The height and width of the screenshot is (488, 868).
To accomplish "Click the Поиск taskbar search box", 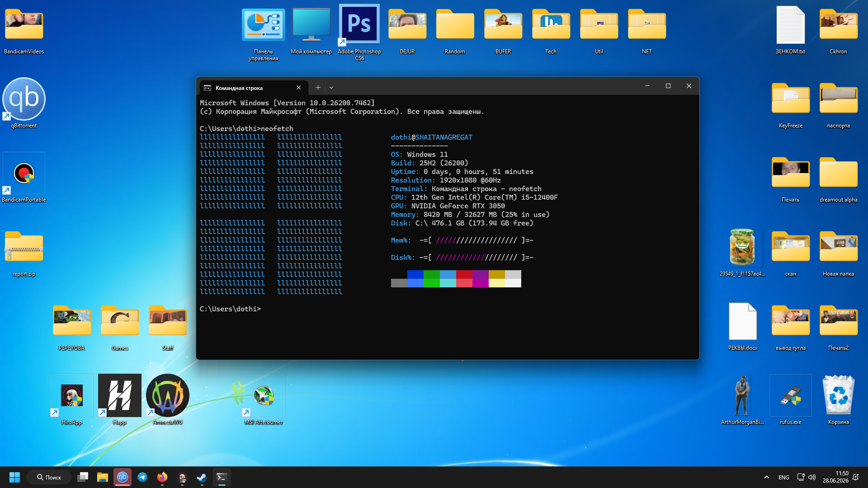I will click(49, 477).
